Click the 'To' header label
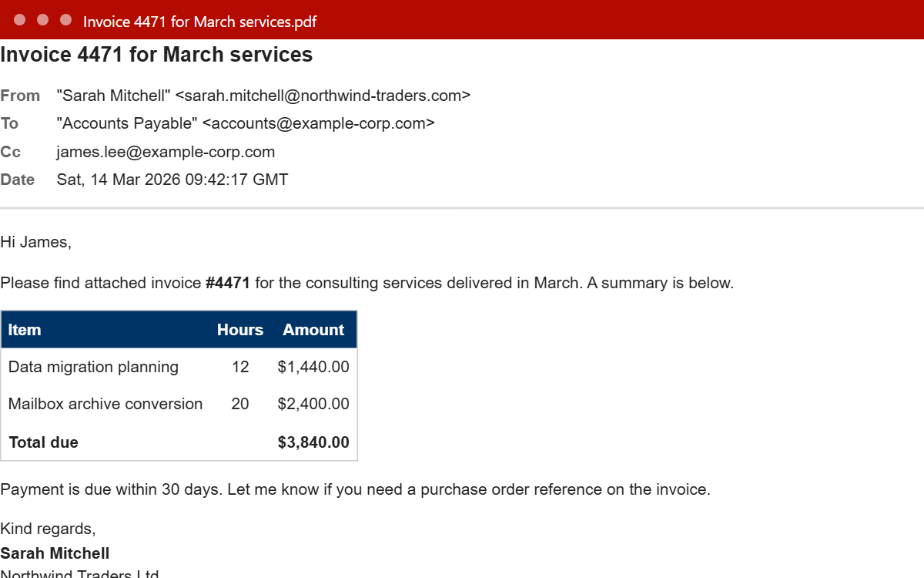 (x=9, y=123)
